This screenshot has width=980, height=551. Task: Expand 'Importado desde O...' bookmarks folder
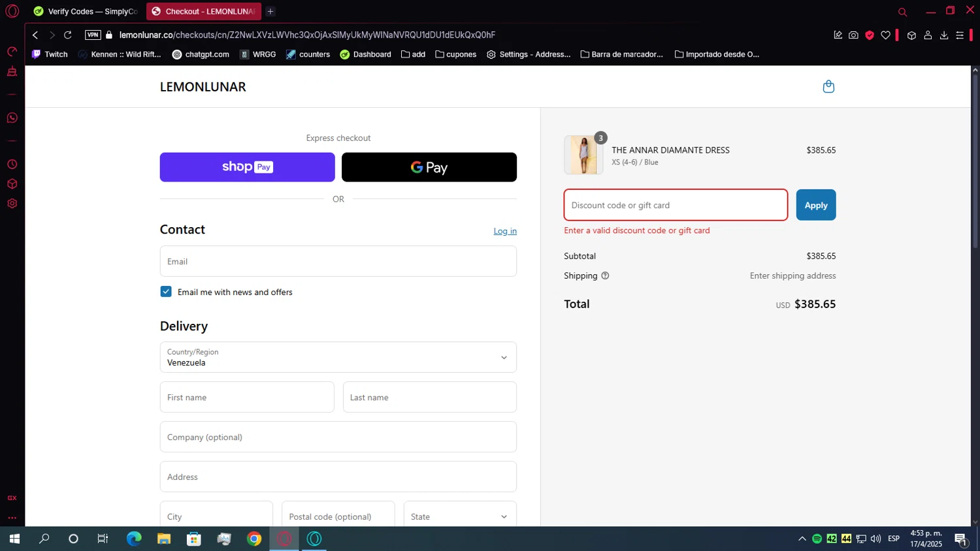[717, 54]
